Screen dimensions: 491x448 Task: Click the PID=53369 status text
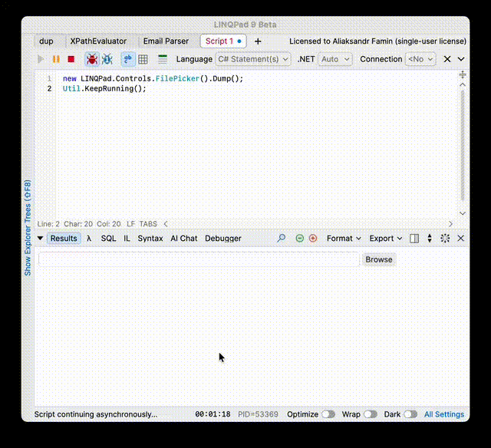pos(258,414)
